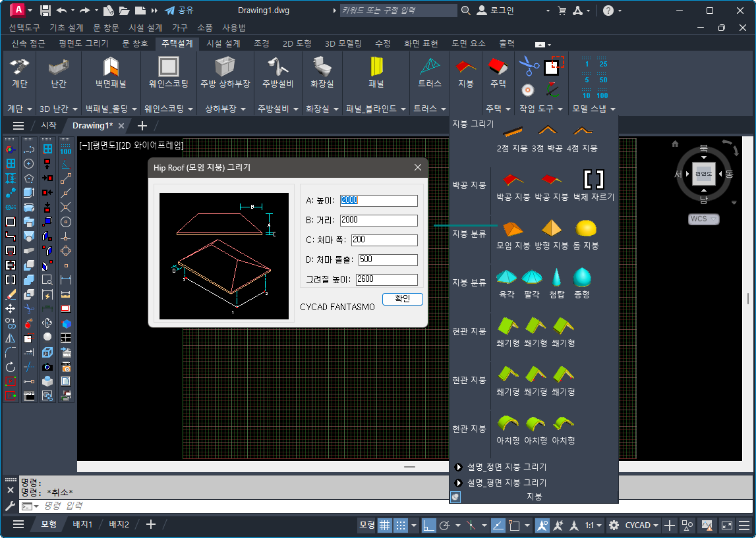The height and width of the screenshot is (538, 756).
Task: Toggle ortho mode in status bar
Action: click(429, 525)
